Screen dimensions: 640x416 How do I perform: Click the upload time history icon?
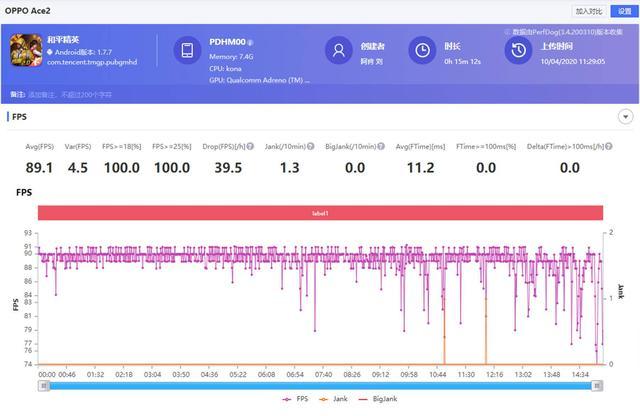click(517, 50)
